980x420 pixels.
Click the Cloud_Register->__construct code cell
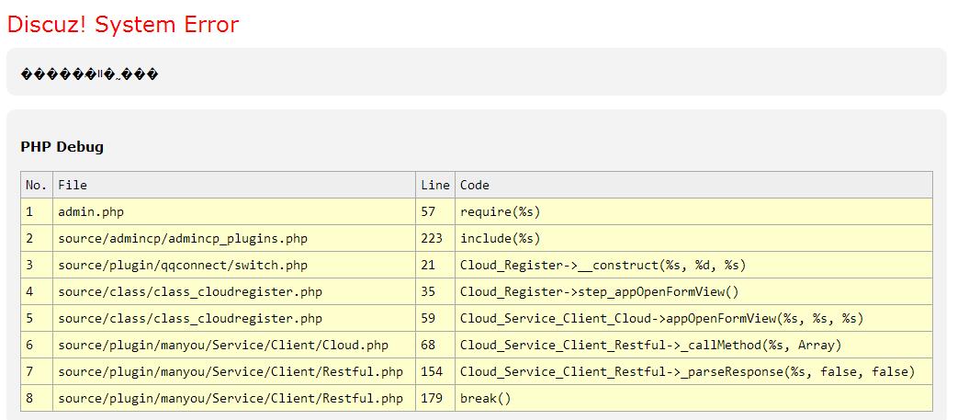(x=603, y=265)
